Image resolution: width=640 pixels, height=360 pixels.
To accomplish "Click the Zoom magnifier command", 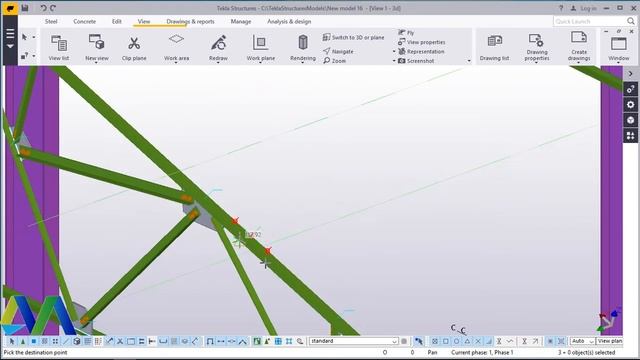I will coord(335,60).
